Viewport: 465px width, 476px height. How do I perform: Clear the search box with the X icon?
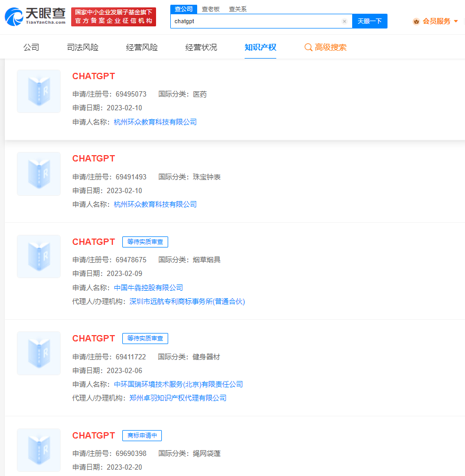(344, 21)
